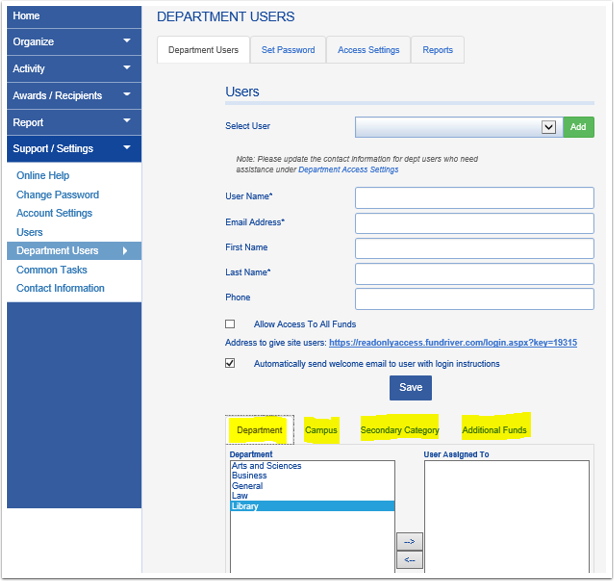Click arrow beside Department Users sidebar item
Screen dimensions: 614x581
click(125, 251)
